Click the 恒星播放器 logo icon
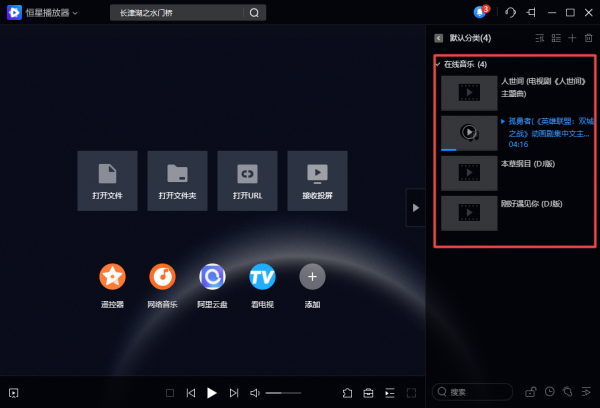This screenshot has width=600, height=408. pos(14,13)
